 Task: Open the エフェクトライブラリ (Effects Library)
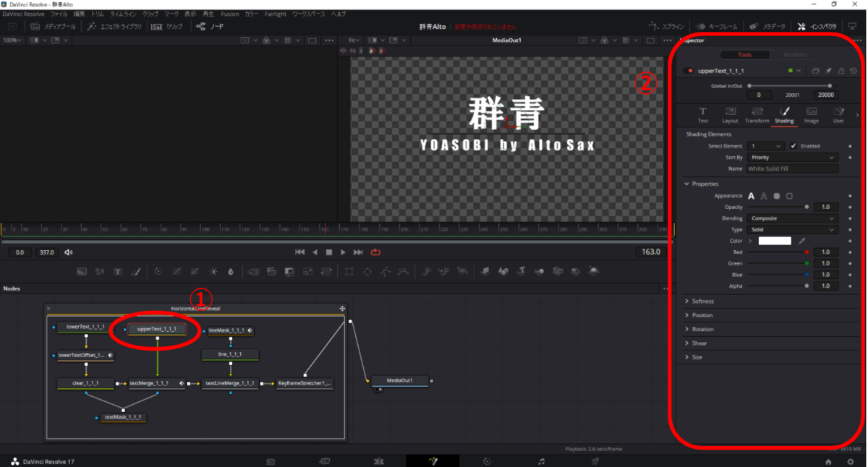[x=114, y=26]
